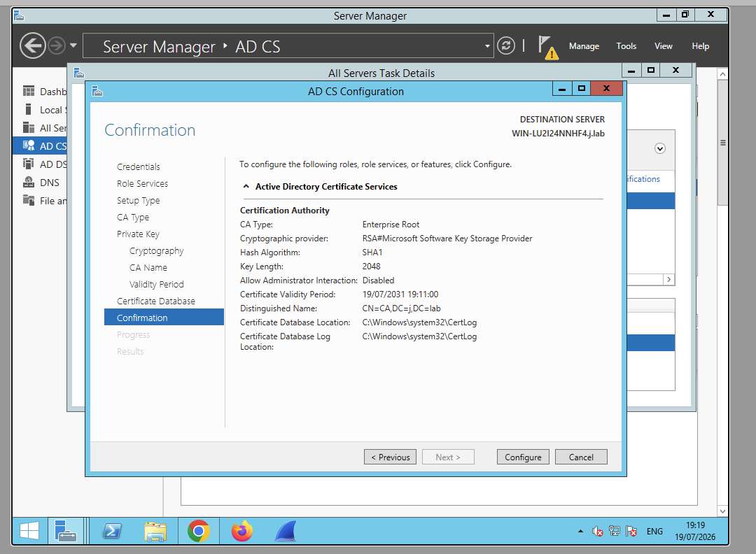756x554 pixels.
Task: Click the network tray icon
Action: 615,531
